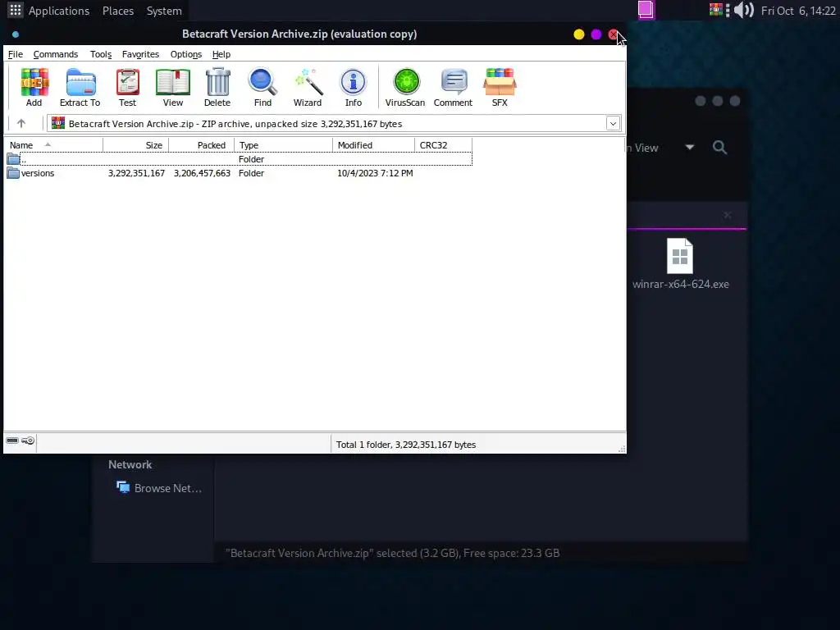Sort by the CRC32 column header

pyautogui.click(x=443, y=145)
